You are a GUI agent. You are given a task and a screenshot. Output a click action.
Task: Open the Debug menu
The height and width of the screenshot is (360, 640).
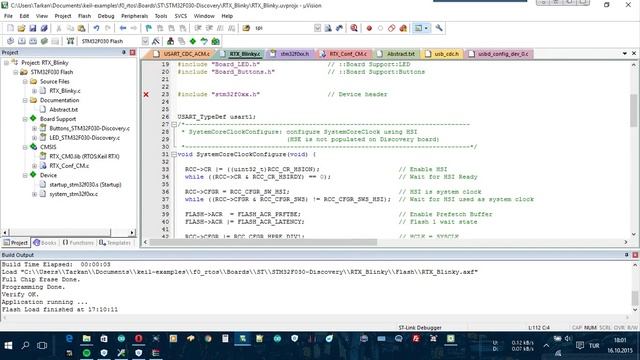pyautogui.click(x=106, y=16)
